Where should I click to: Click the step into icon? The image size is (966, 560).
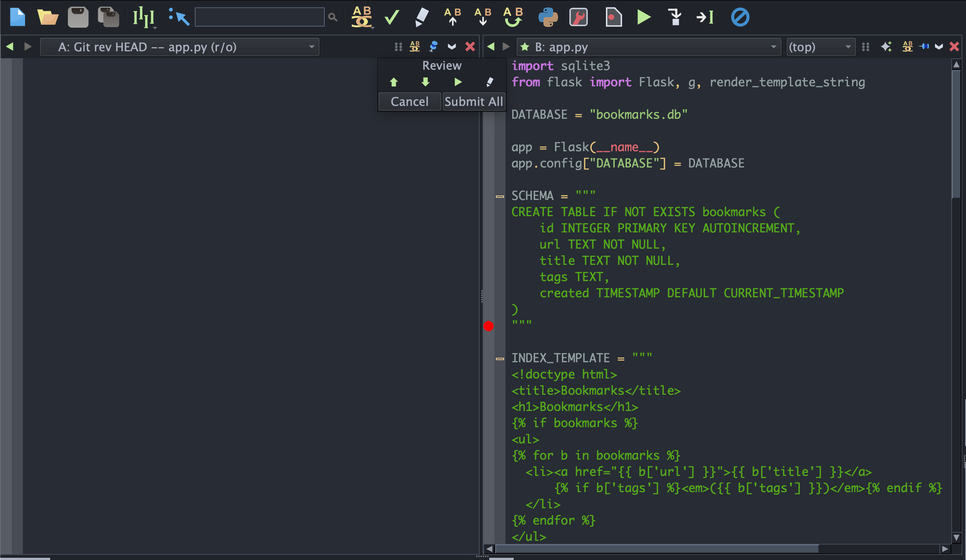pyautogui.click(x=675, y=17)
